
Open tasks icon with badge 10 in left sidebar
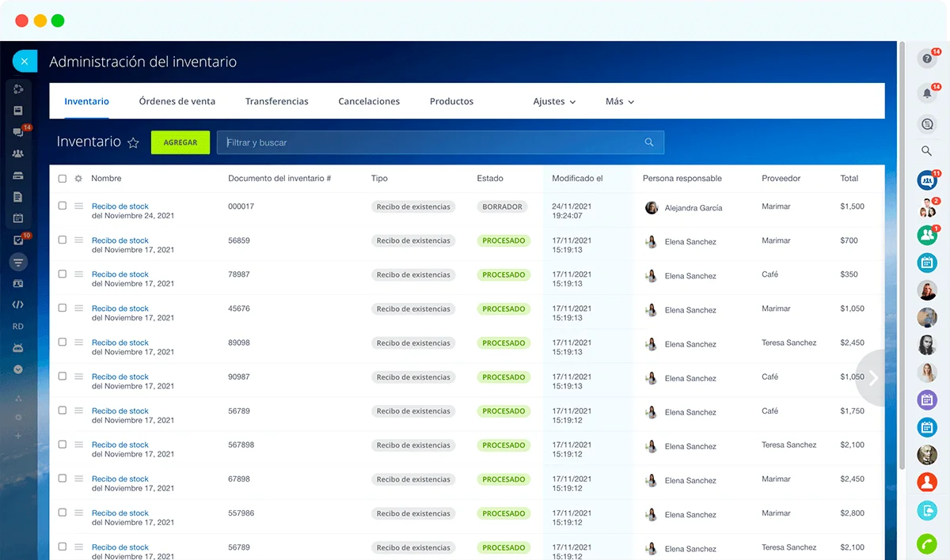pyautogui.click(x=18, y=240)
